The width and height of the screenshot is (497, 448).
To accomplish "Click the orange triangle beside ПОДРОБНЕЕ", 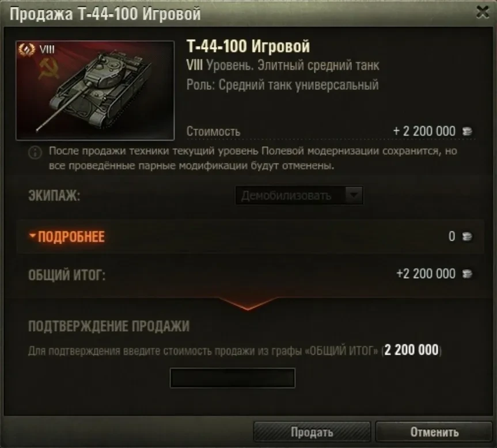I will [x=32, y=235].
